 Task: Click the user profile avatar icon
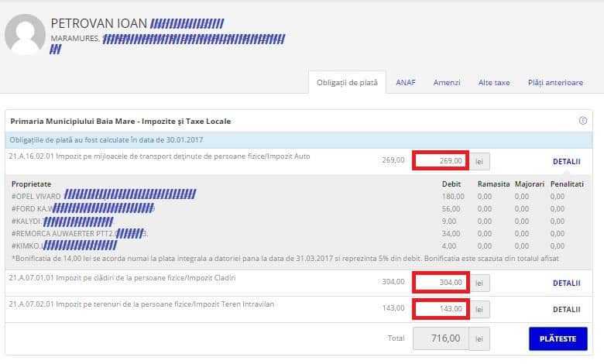pyautogui.click(x=25, y=35)
